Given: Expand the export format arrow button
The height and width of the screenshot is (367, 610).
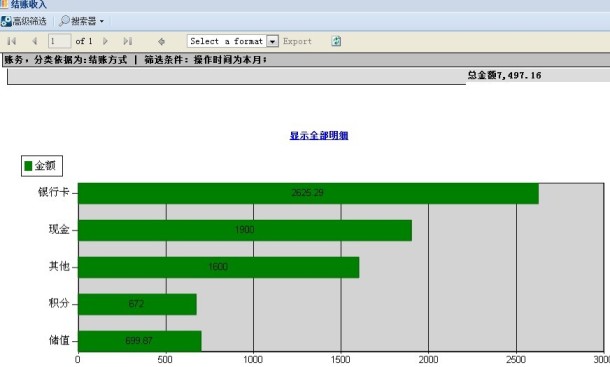Looking at the screenshot, I should click(272, 41).
